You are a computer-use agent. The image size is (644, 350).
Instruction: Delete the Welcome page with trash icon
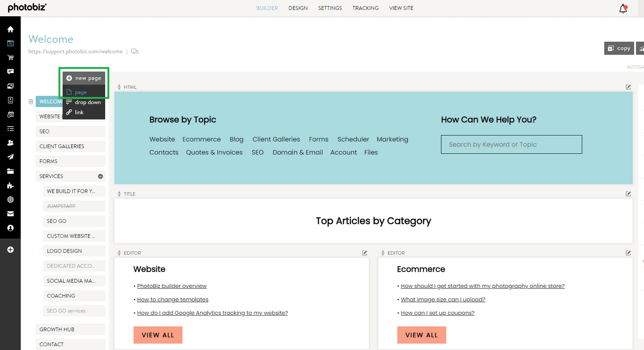coord(31,102)
